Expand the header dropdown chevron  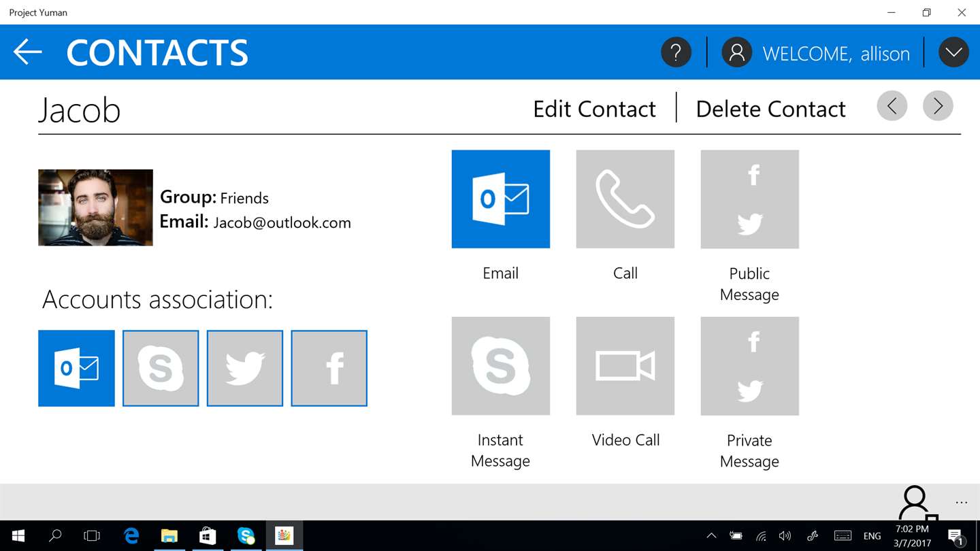pyautogui.click(x=953, y=52)
